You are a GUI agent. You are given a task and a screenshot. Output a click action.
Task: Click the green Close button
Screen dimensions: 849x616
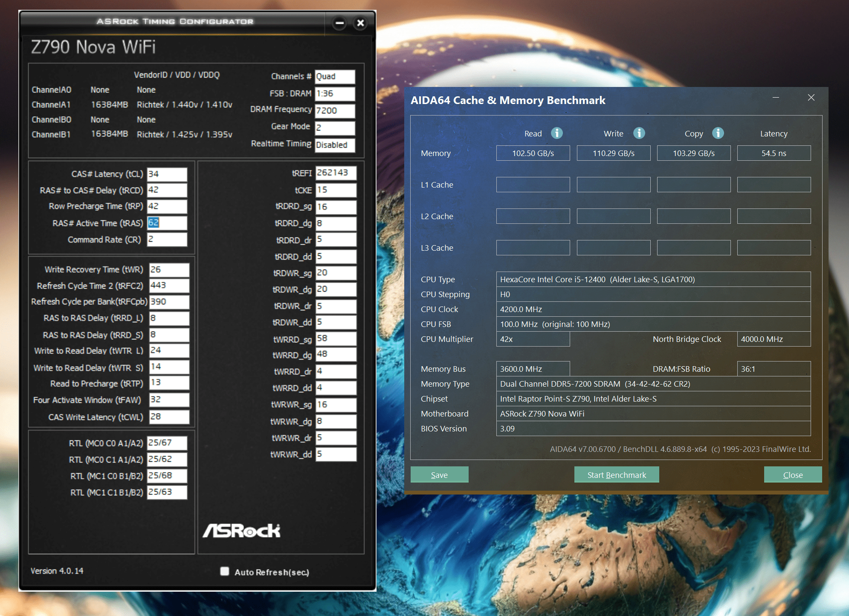(792, 475)
